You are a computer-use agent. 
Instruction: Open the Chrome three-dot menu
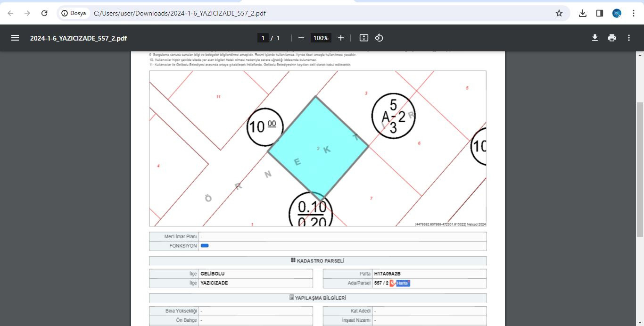click(634, 13)
